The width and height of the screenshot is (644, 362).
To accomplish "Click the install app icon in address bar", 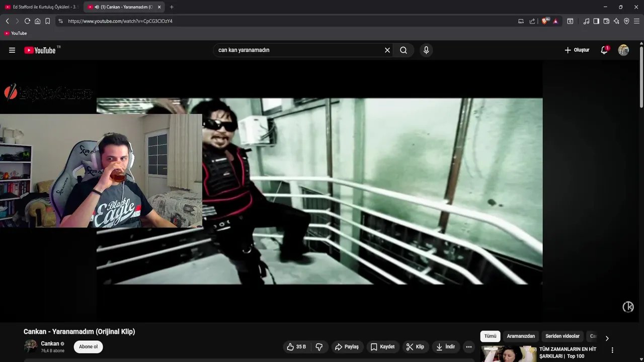I will 521,21.
